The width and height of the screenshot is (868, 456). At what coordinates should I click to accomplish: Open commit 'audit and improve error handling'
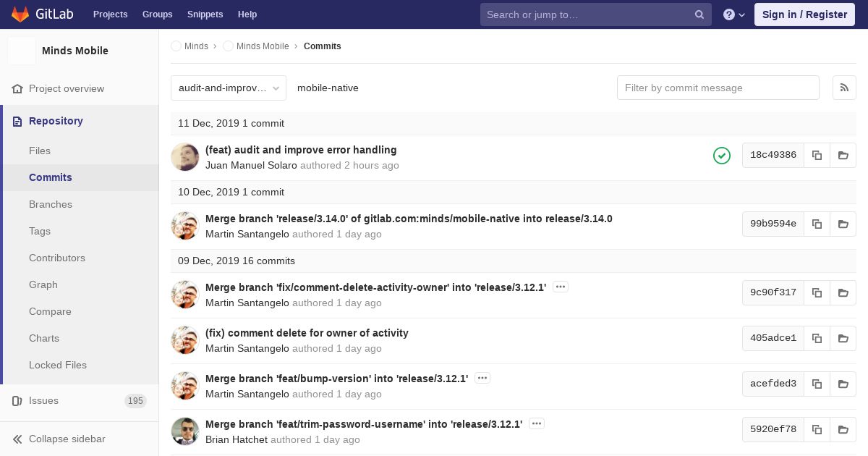[301, 150]
